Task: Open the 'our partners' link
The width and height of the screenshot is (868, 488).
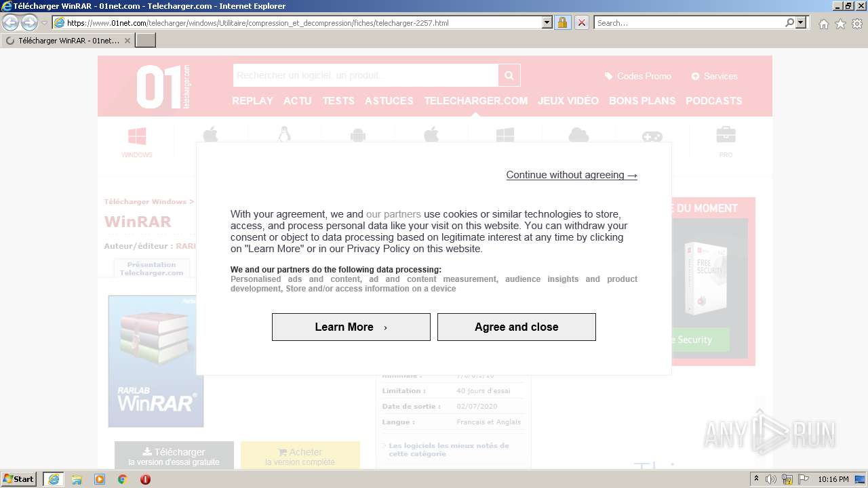Action: tap(393, 214)
